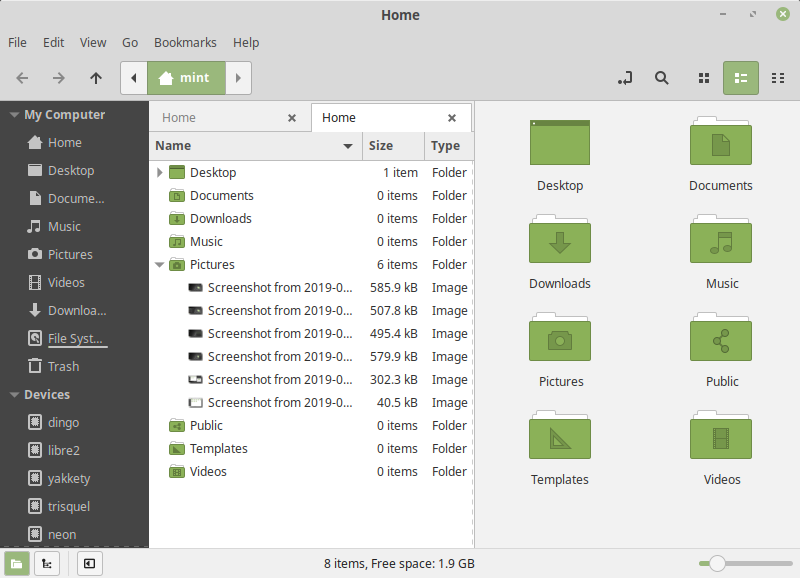800x578 pixels.
Task: Switch to compact view
Action: 778,78
